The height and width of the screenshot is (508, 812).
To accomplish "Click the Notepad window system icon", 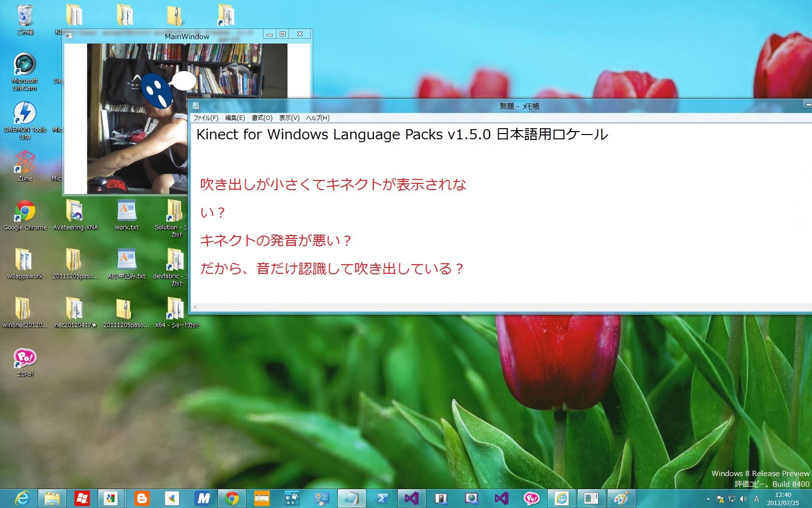I will pos(196,106).
